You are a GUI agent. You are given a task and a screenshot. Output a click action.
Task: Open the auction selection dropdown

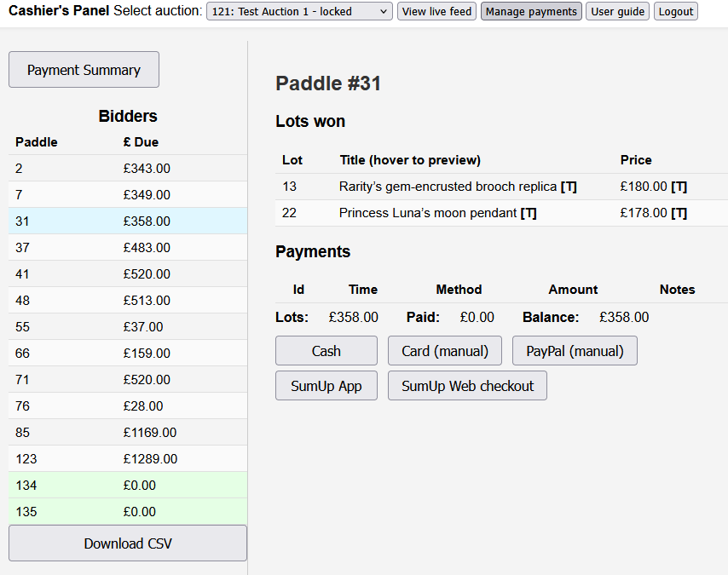pyautogui.click(x=298, y=11)
